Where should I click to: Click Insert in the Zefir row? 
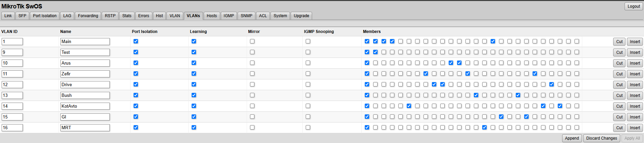point(635,74)
